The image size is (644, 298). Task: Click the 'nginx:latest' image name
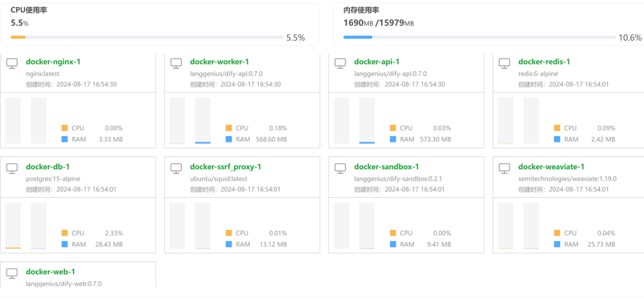pyautogui.click(x=42, y=73)
